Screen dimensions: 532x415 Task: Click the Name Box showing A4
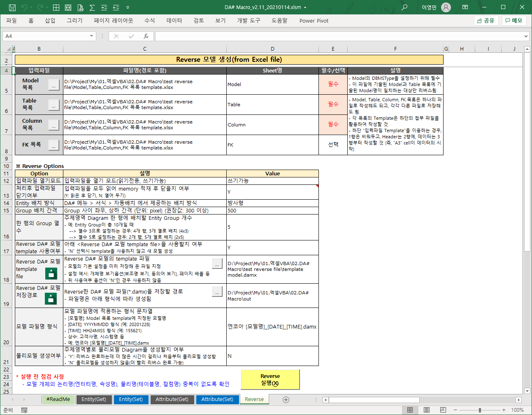pos(46,36)
